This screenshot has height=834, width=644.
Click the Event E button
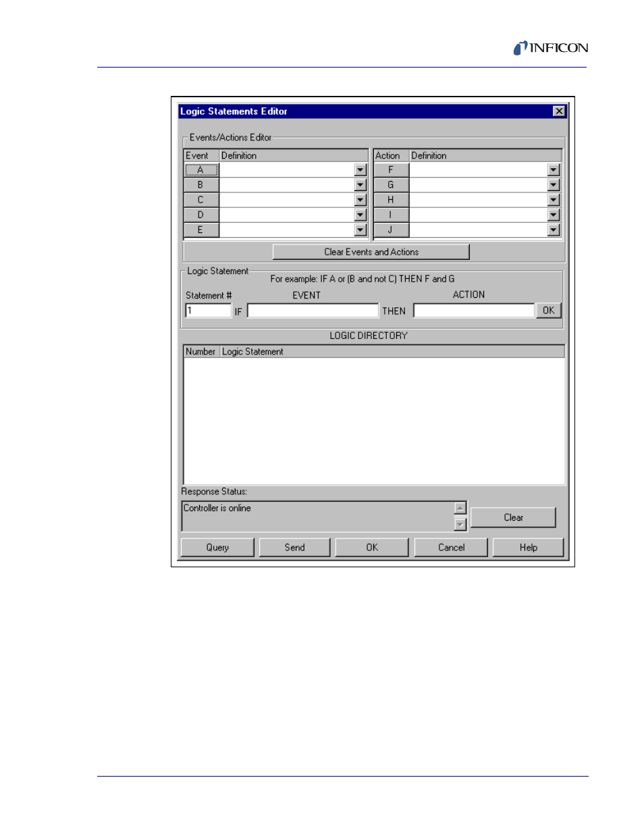(201, 230)
